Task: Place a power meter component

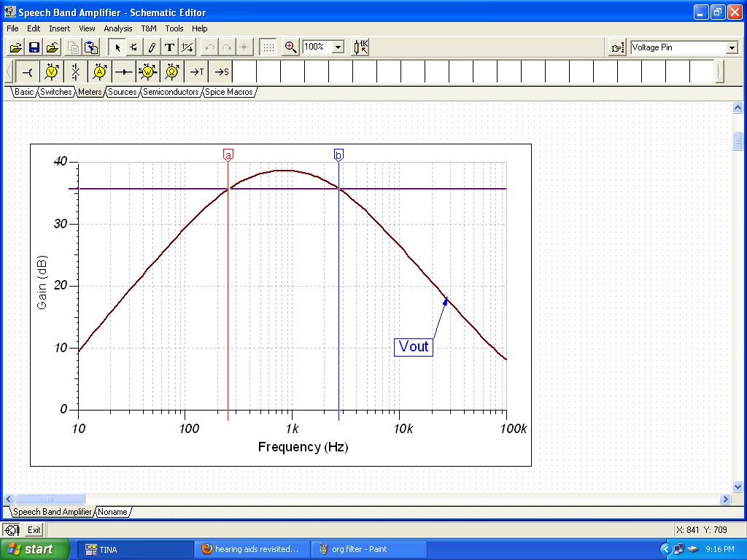Action: pyautogui.click(x=147, y=72)
